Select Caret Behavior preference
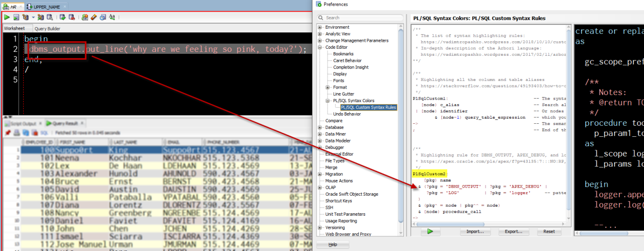 (347, 60)
